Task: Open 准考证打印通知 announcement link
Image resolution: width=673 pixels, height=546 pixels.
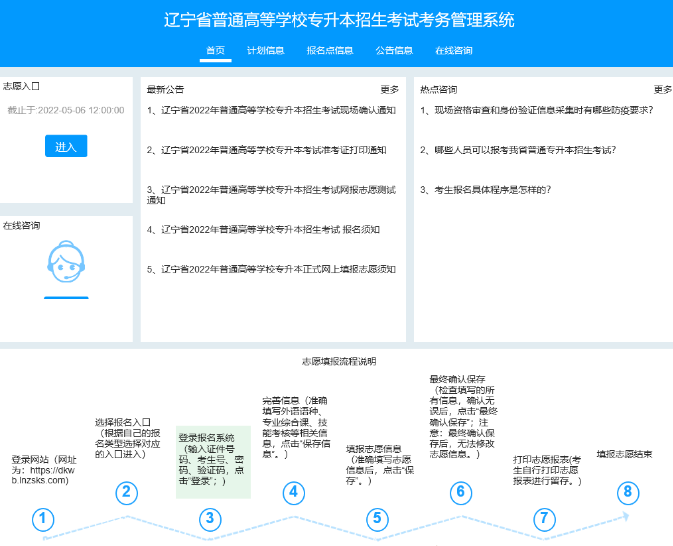Action: coord(273,150)
